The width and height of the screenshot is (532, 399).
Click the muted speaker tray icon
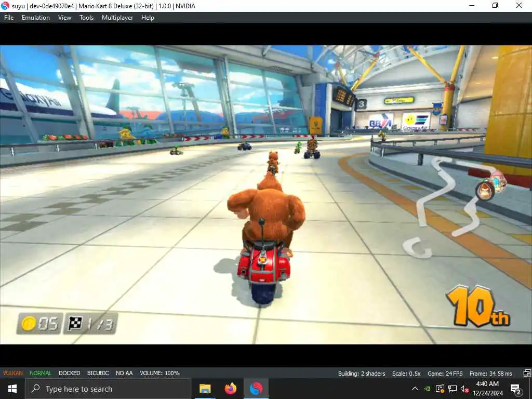coord(464,389)
